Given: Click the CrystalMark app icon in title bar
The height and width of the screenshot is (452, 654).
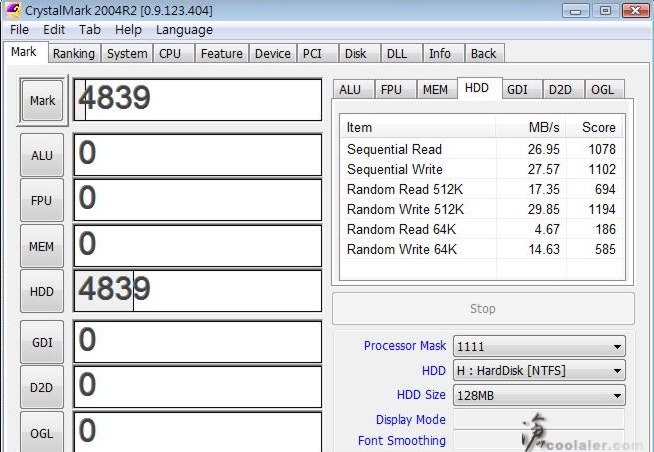Looking at the screenshot, I should coord(13,10).
